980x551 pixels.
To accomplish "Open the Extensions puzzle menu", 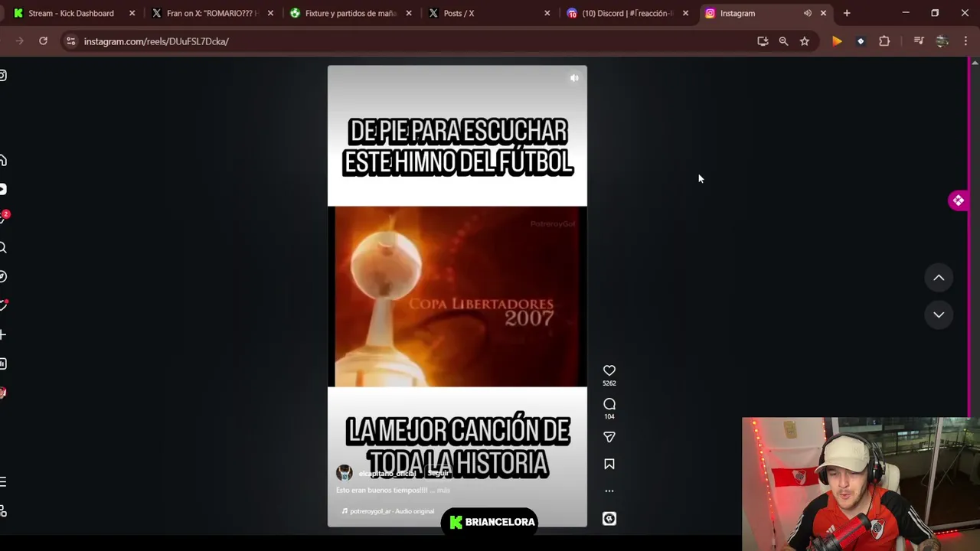I will [x=884, y=41].
